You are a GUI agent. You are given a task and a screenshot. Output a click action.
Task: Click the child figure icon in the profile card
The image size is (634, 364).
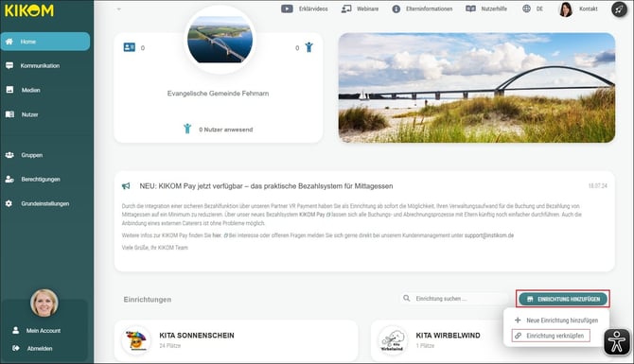[x=309, y=47]
